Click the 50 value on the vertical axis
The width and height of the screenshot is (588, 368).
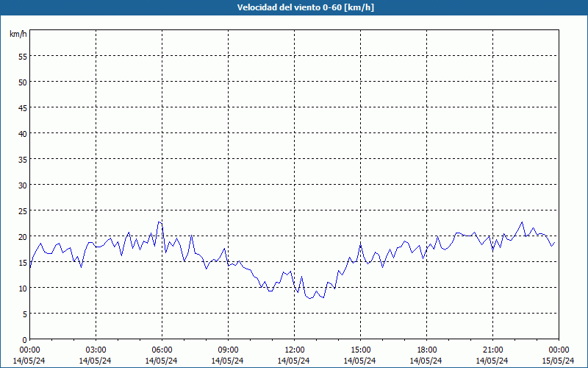tap(23, 82)
